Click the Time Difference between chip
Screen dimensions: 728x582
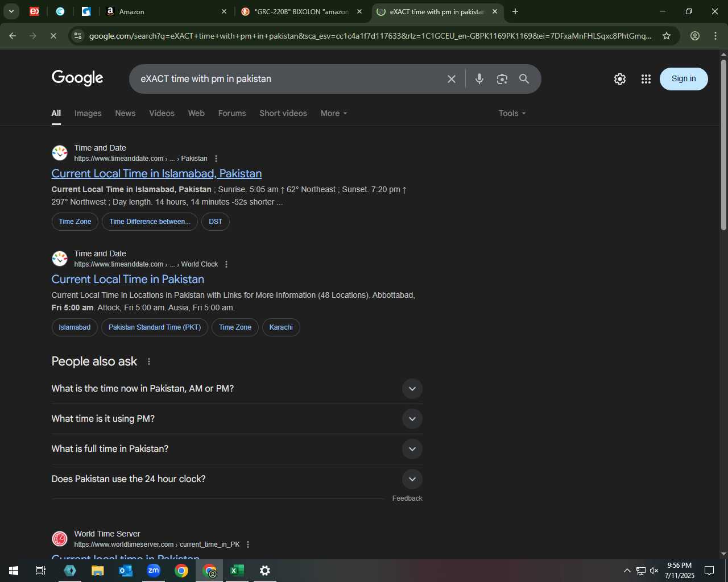pyautogui.click(x=150, y=222)
